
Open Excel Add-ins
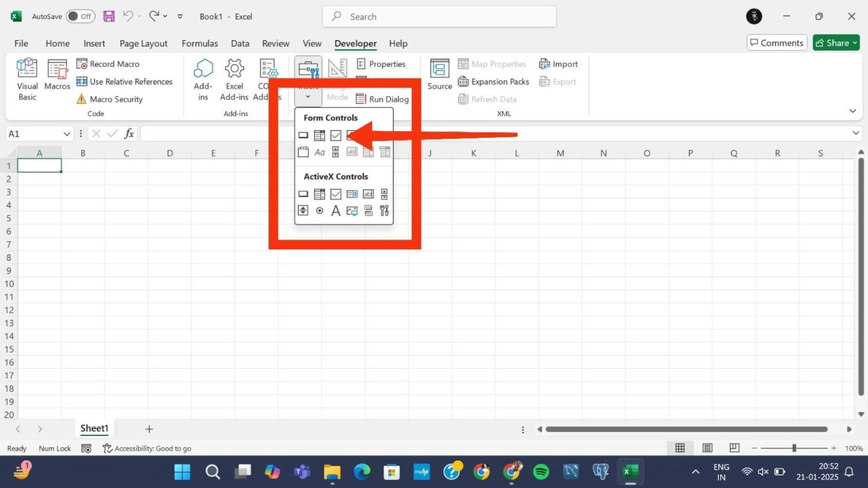234,80
